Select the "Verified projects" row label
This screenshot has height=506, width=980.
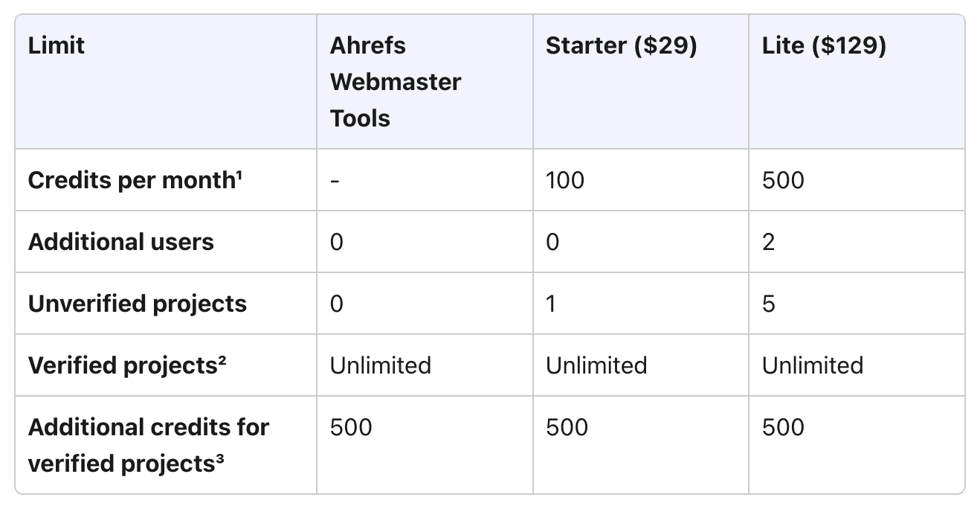(x=122, y=366)
